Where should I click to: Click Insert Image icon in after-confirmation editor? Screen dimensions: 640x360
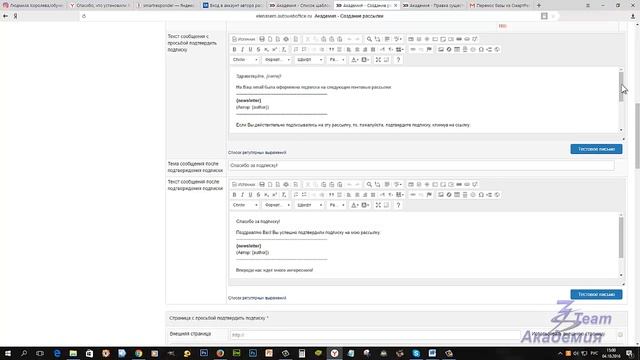pos(441,195)
